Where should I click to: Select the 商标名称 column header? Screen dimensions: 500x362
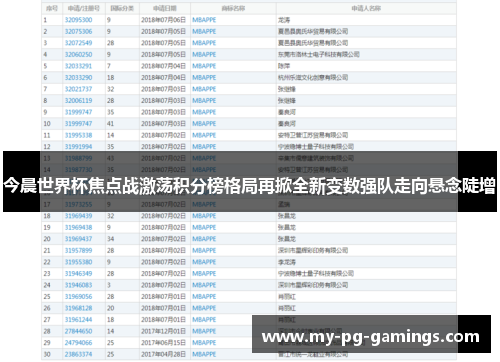point(233,9)
